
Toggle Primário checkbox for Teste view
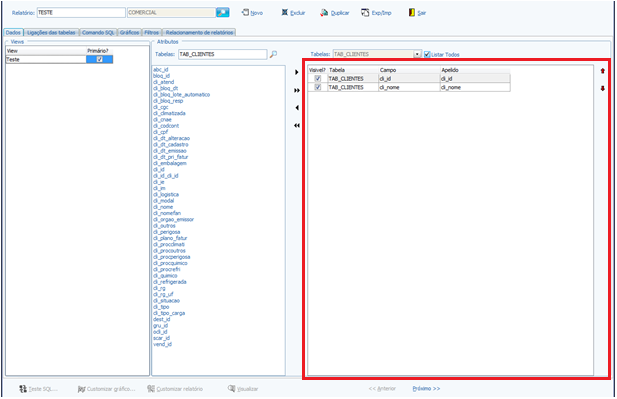[x=100, y=59]
